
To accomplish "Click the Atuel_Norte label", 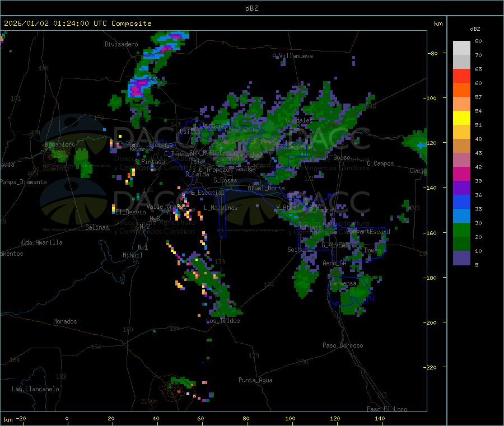I will (266, 188).
